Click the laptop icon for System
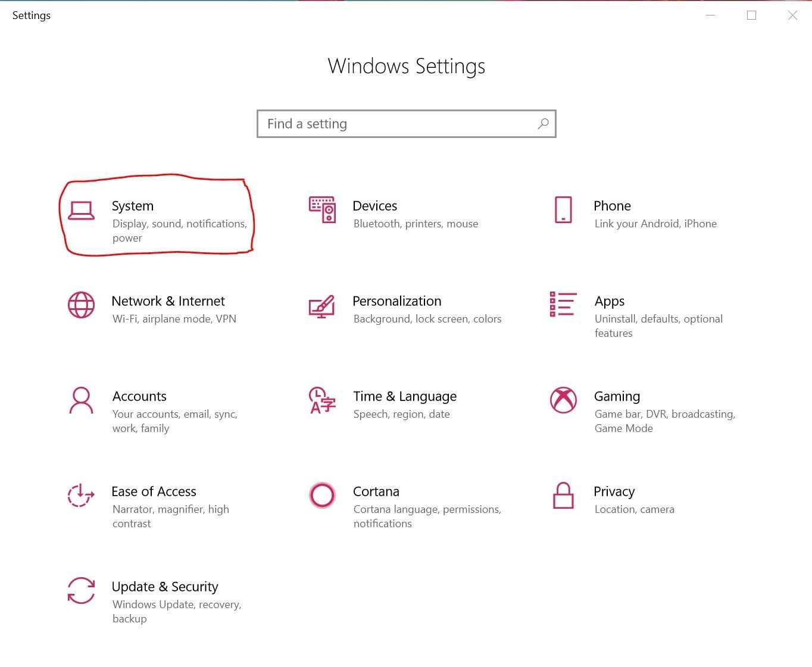Image resolution: width=812 pixels, height=667 pixels. click(x=81, y=211)
